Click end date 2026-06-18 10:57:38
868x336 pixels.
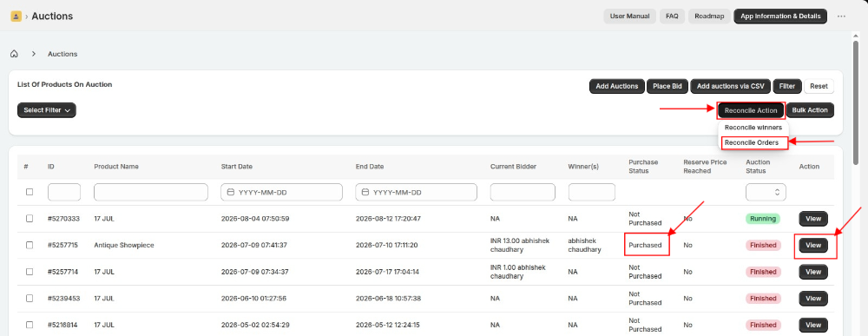point(388,299)
